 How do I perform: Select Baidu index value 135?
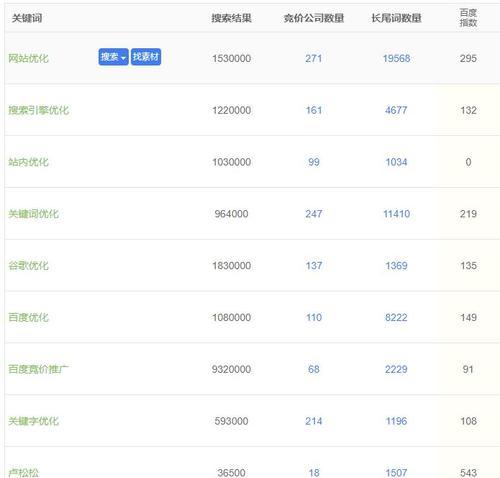coord(468,266)
